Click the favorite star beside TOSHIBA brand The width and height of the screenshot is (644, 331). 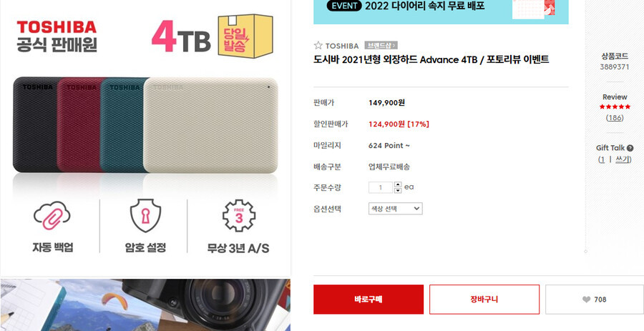tap(318, 46)
